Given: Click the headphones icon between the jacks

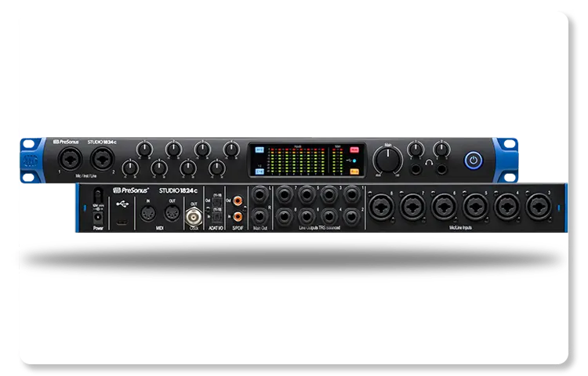Looking at the screenshot, I should (x=429, y=162).
